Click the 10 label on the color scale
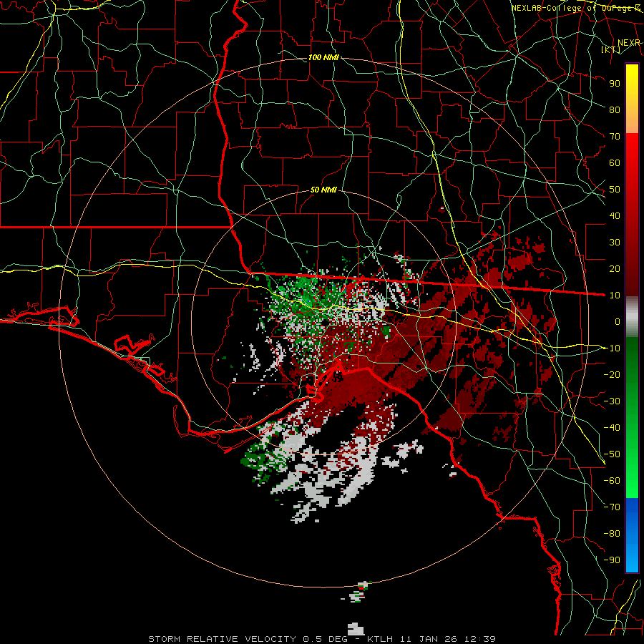This screenshot has height=644, width=644. (x=615, y=296)
